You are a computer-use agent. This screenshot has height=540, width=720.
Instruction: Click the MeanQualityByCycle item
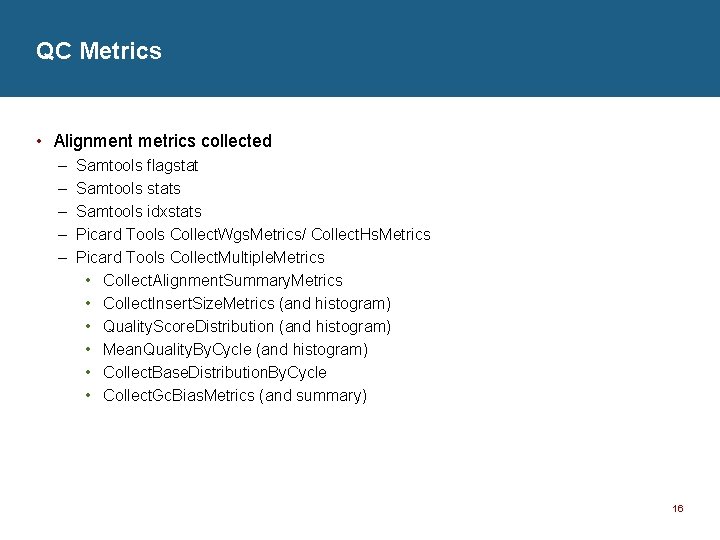click(x=236, y=349)
